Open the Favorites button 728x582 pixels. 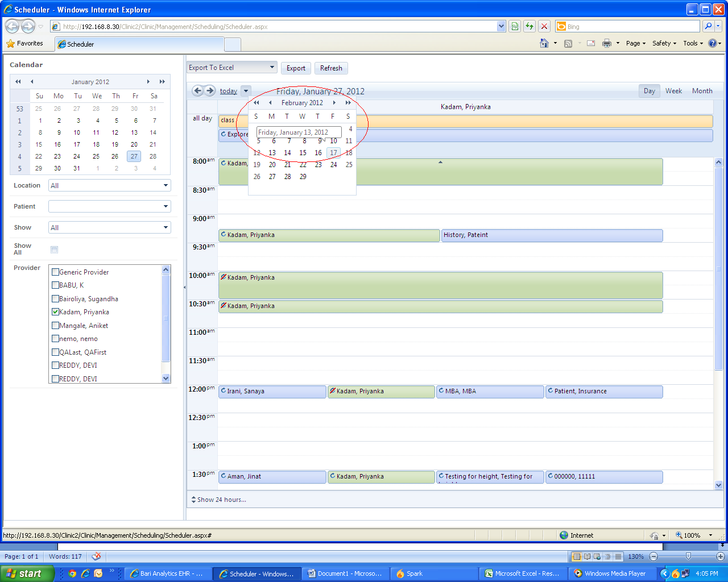25,43
